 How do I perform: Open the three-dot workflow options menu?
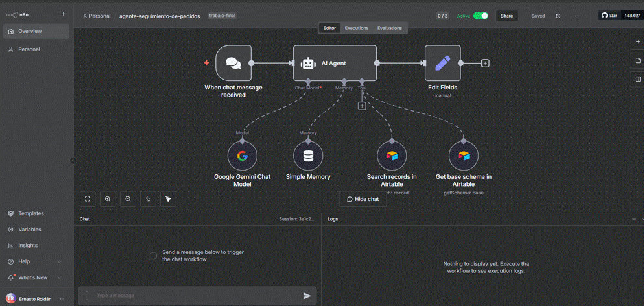point(577,16)
